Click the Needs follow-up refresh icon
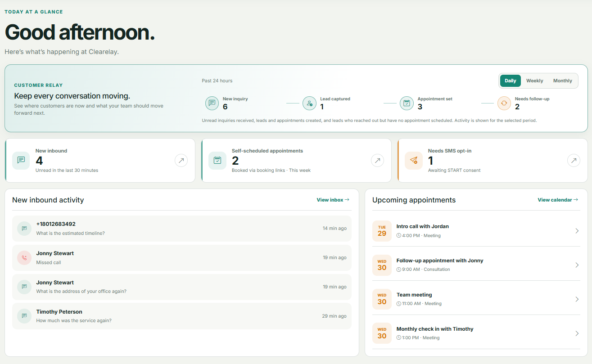This screenshot has height=364, width=592. (504, 103)
